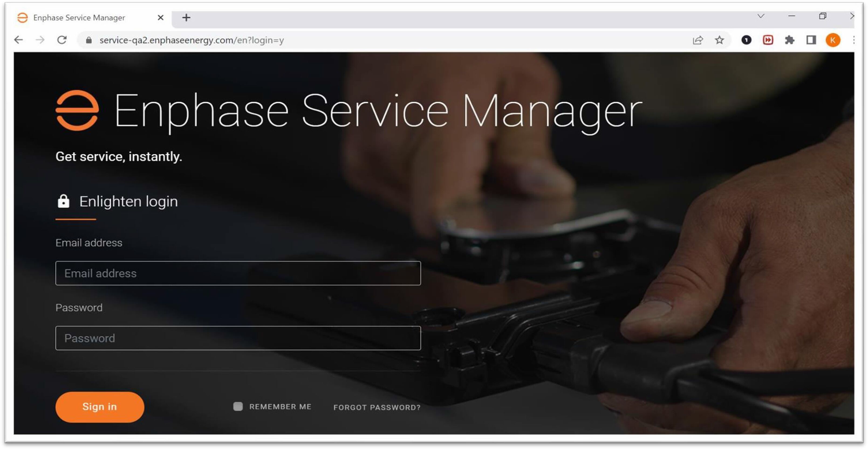
Task: Click the Forgot Password link
Action: coord(377,407)
